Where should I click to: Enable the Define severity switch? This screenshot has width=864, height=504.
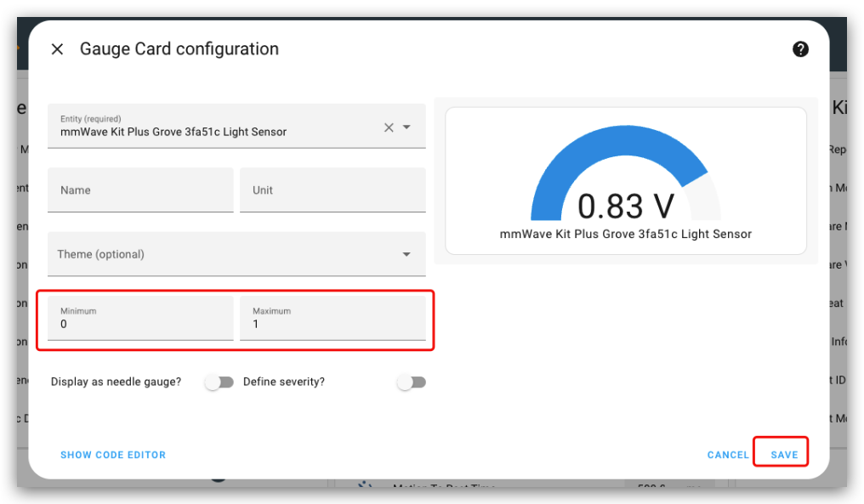coord(412,382)
